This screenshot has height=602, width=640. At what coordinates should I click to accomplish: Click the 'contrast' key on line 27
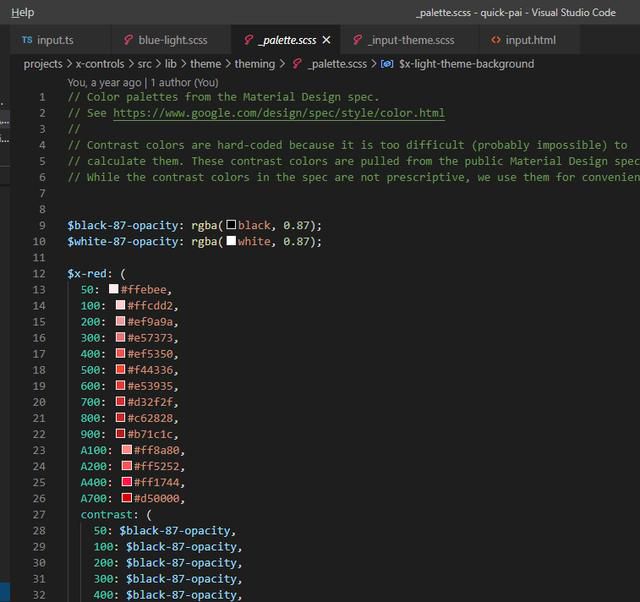pos(107,515)
